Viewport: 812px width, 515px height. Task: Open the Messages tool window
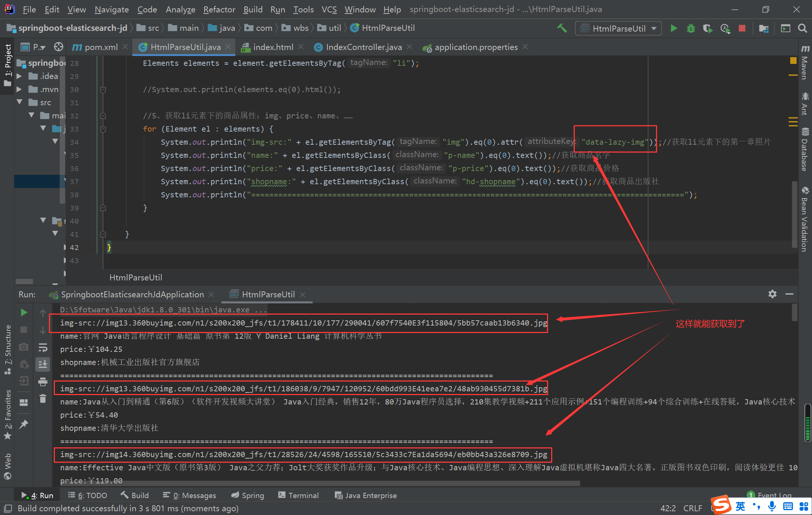click(x=189, y=495)
